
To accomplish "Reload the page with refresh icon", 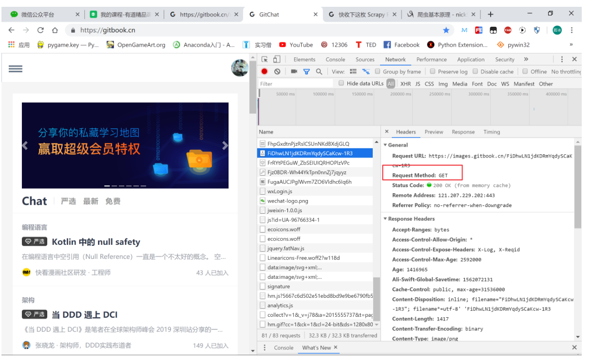I will click(x=40, y=30).
